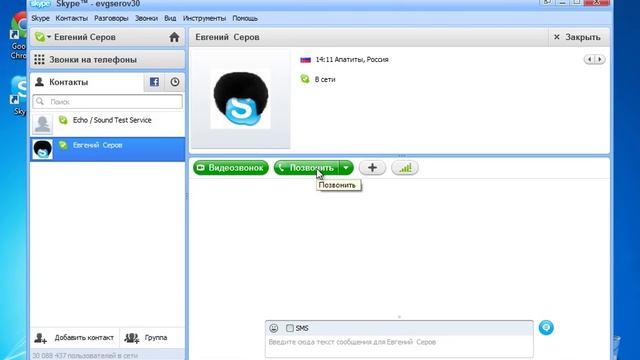Viewport: 640px width, 360px height.
Task: Select the Контакты tab
Action: pos(87,82)
